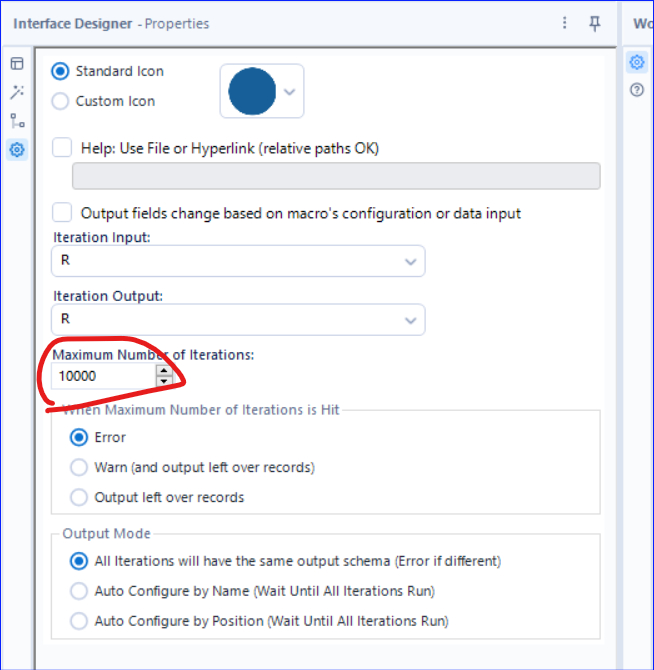Viewport: 654px width, 670px height.
Task: Click the Iteration Input label
Action: click(x=102, y=237)
